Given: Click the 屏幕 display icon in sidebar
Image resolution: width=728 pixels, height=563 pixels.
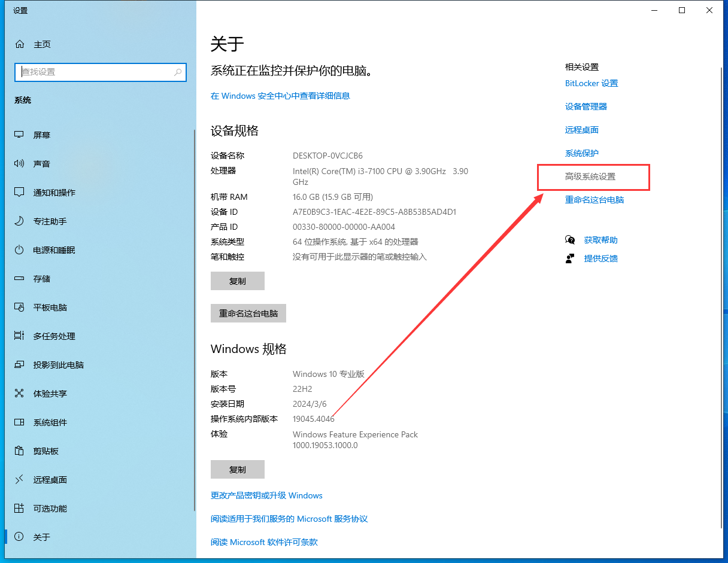Looking at the screenshot, I should pos(19,135).
